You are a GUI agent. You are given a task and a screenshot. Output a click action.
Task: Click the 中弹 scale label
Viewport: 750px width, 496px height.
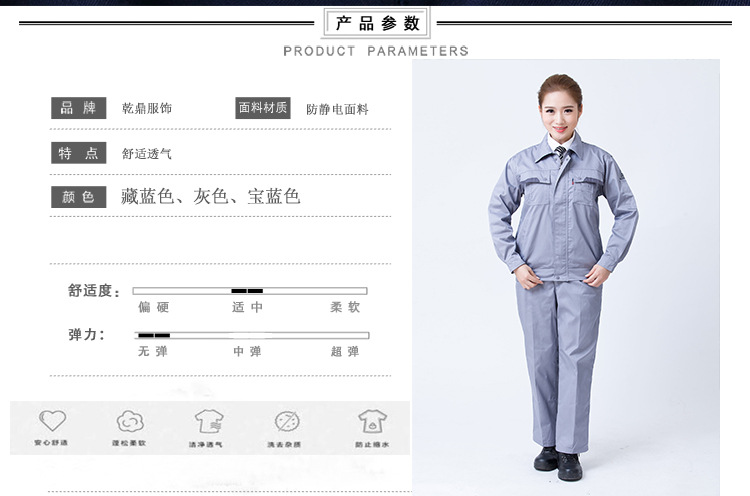tap(247, 352)
